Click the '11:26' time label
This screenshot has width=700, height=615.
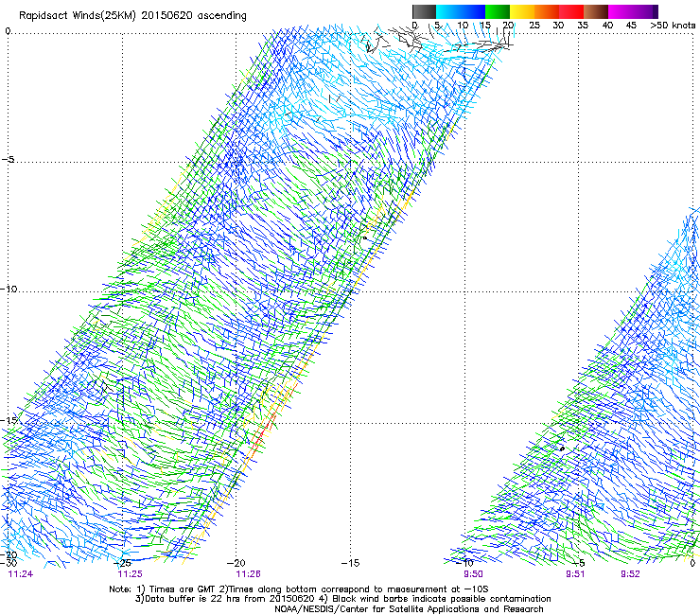click(x=248, y=574)
